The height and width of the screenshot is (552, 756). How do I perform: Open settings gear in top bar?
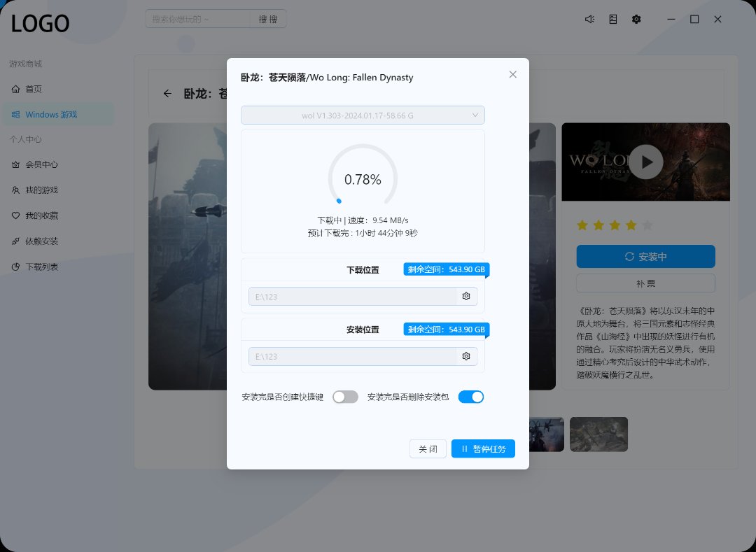[636, 20]
